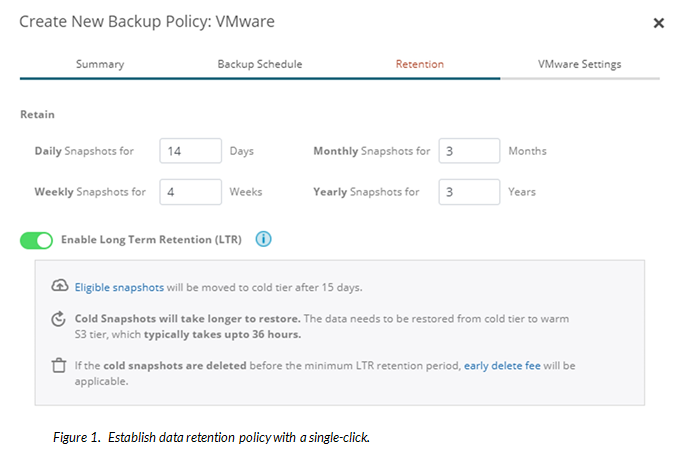Click the Enable Long Term Retention label text

[x=150, y=240]
